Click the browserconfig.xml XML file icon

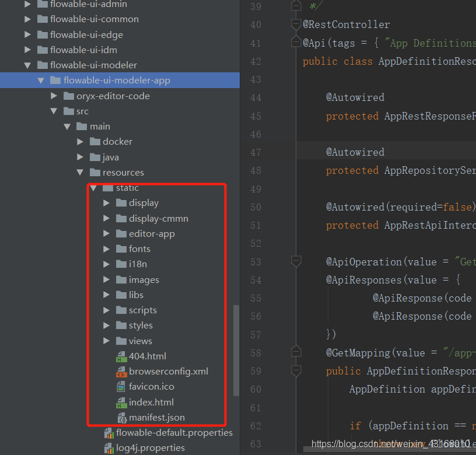pos(120,371)
